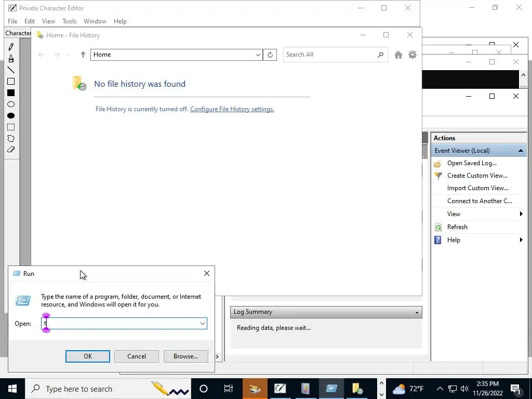
Task: Expand the Help submenu arrow in Actions
Action: click(x=521, y=240)
